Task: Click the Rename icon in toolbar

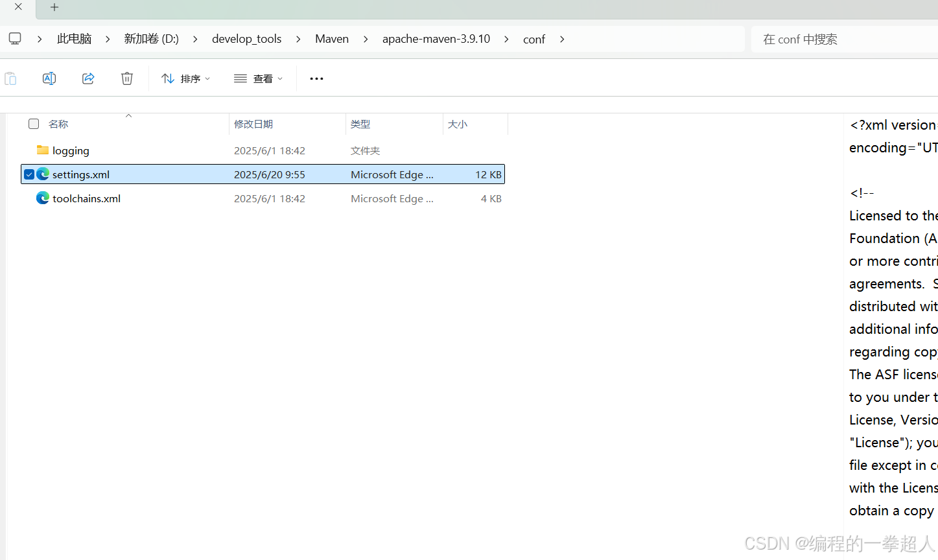Action: pyautogui.click(x=49, y=78)
